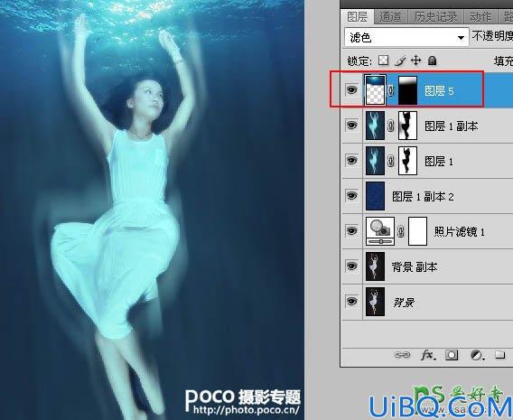513x420 pixels.
Task: Click lock all padlock icon
Action: tap(432, 61)
